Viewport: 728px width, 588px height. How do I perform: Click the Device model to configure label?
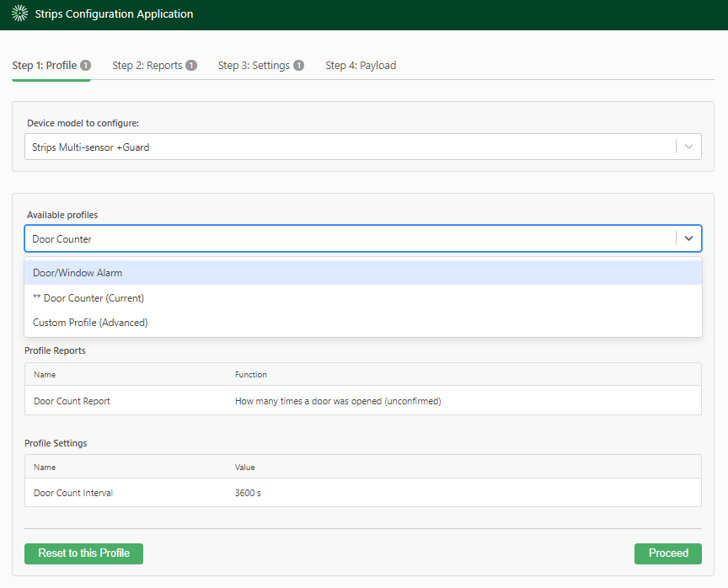83,124
